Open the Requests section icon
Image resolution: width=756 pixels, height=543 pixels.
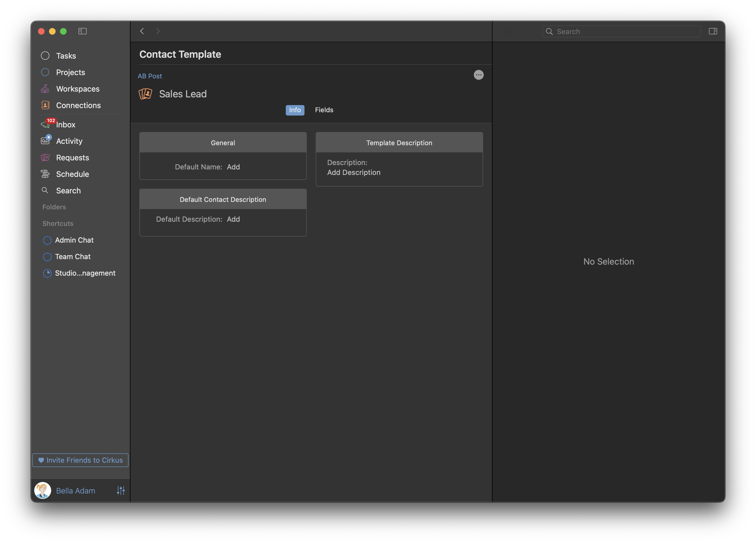pyautogui.click(x=45, y=158)
